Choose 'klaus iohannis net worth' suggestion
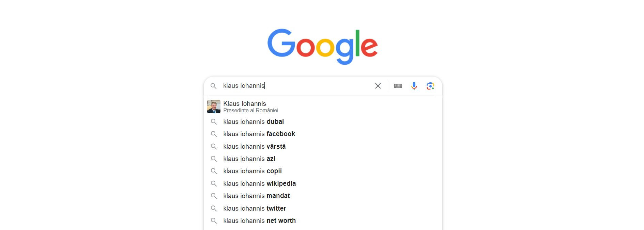Viewport: 644px width, 230px height. (x=259, y=221)
